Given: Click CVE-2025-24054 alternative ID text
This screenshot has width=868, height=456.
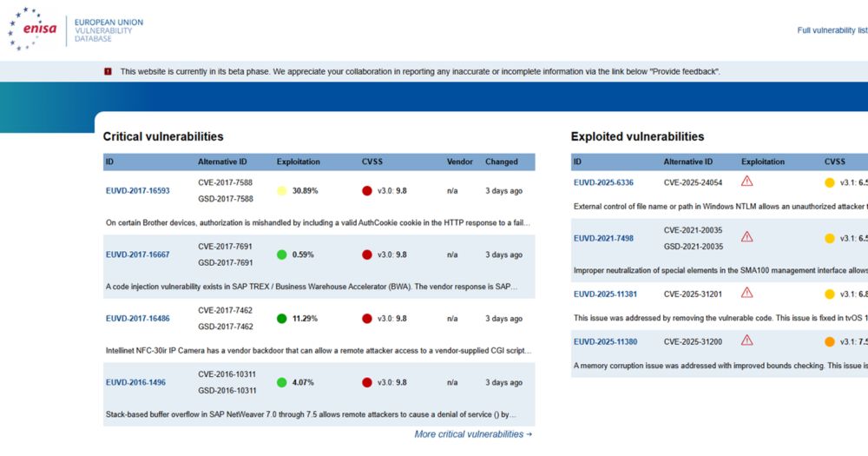Looking at the screenshot, I should [693, 183].
